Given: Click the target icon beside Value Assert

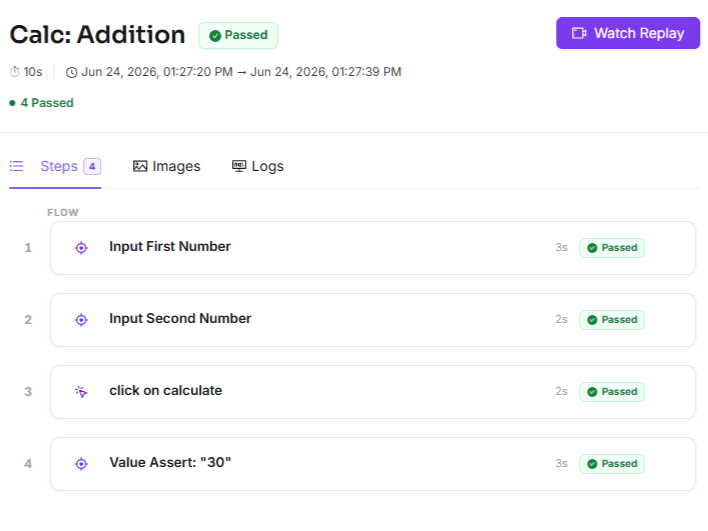Looking at the screenshot, I should 81,464.
